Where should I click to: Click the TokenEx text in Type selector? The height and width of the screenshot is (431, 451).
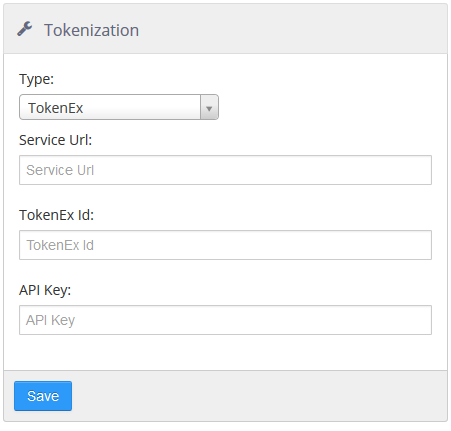coord(55,108)
